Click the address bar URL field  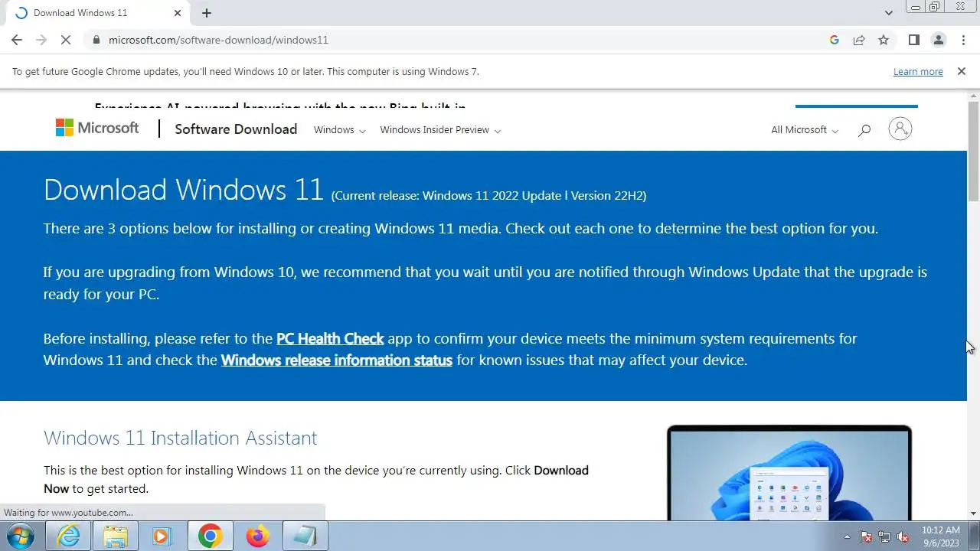459,40
